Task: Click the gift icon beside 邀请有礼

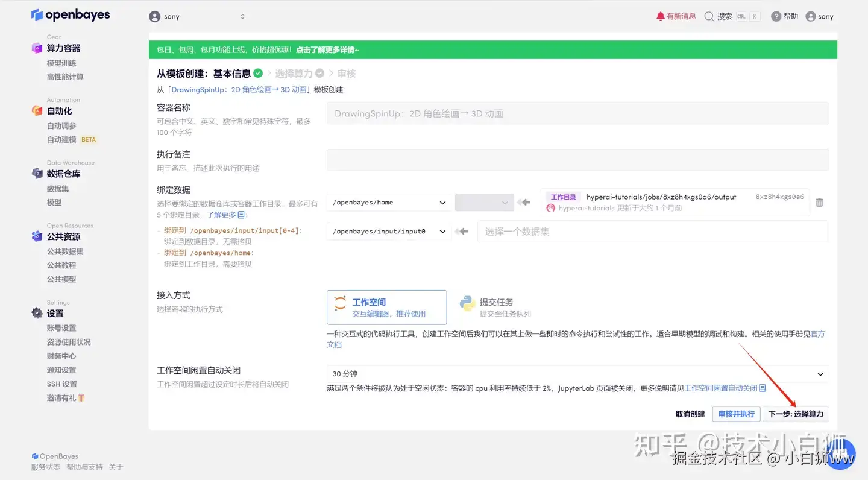Action: click(81, 398)
